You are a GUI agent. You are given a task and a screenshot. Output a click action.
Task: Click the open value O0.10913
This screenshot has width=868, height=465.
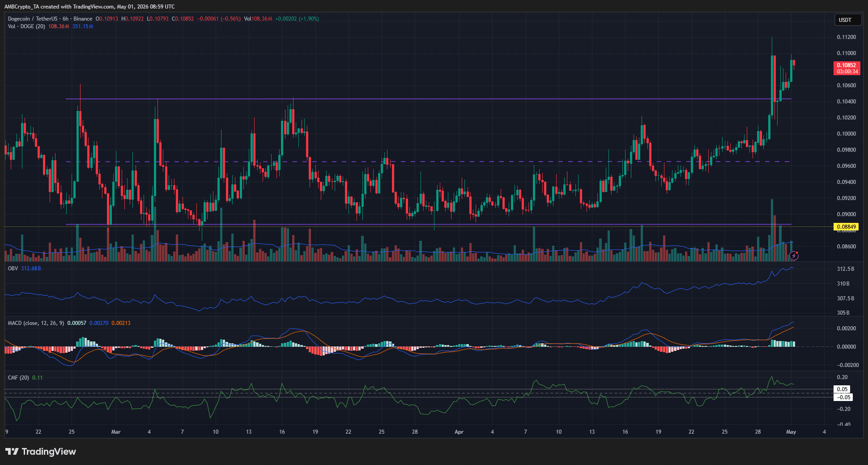[x=107, y=19]
